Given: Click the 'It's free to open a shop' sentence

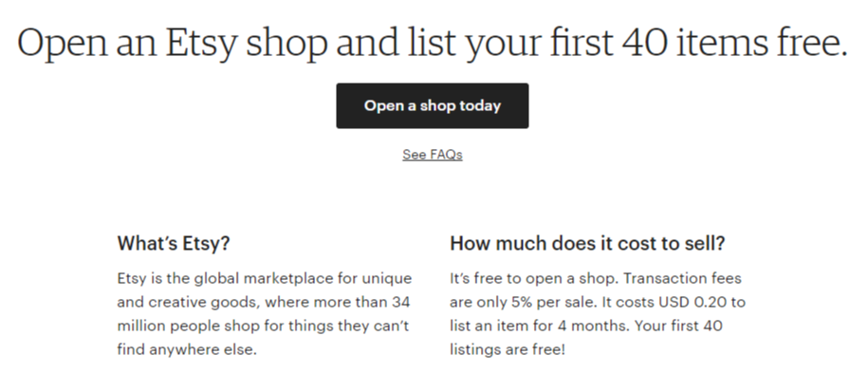Looking at the screenshot, I should click(532, 278).
